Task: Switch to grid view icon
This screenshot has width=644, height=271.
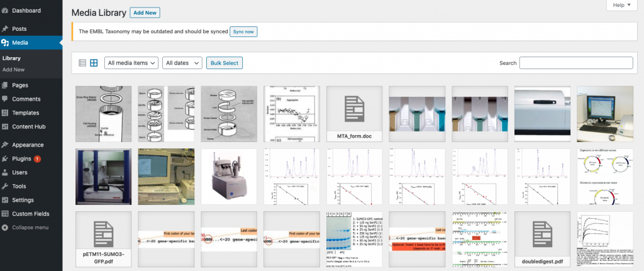Action: pos(94,63)
